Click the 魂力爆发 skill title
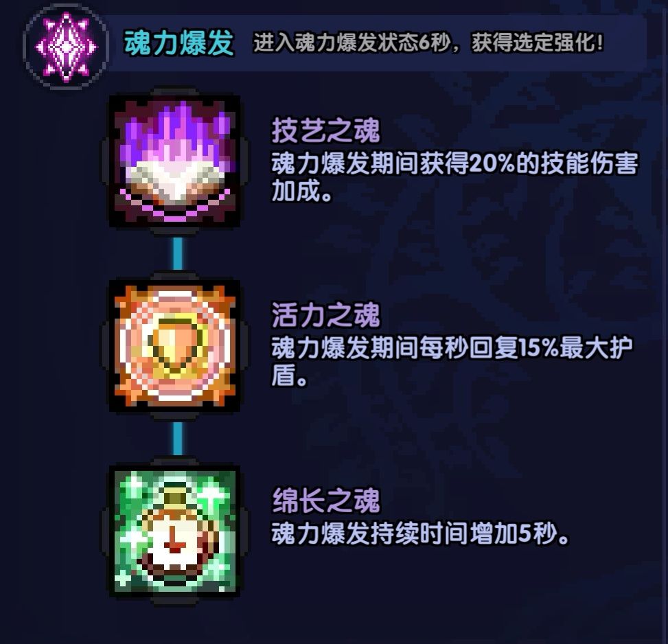Viewport: 668px width, 644px height. pos(179,43)
